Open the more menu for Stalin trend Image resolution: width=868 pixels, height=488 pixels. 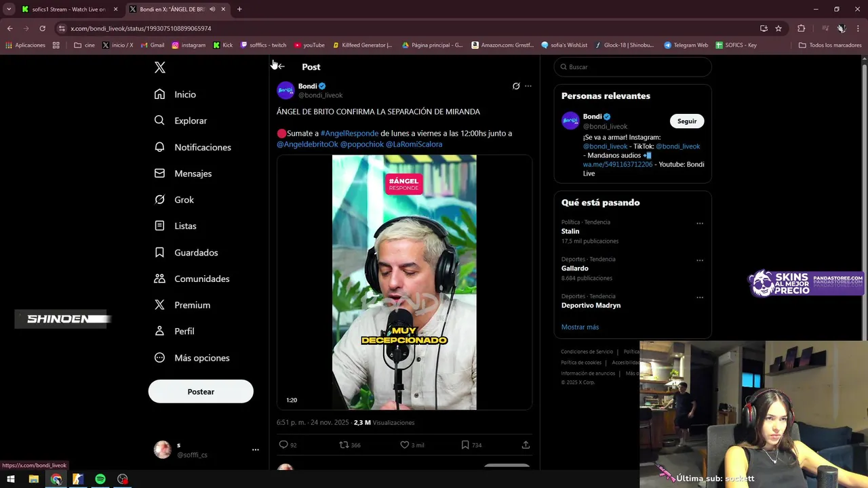pyautogui.click(x=700, y=223)
